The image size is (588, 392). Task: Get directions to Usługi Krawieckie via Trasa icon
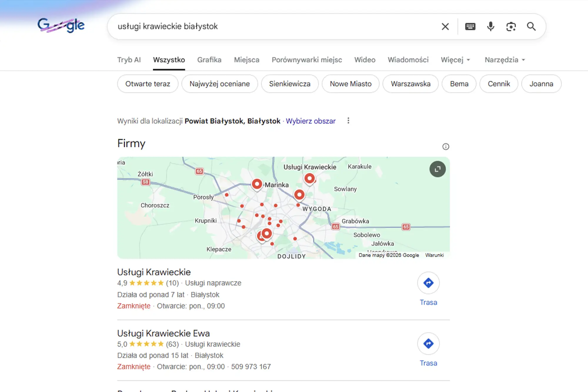(x=428, y=283)
